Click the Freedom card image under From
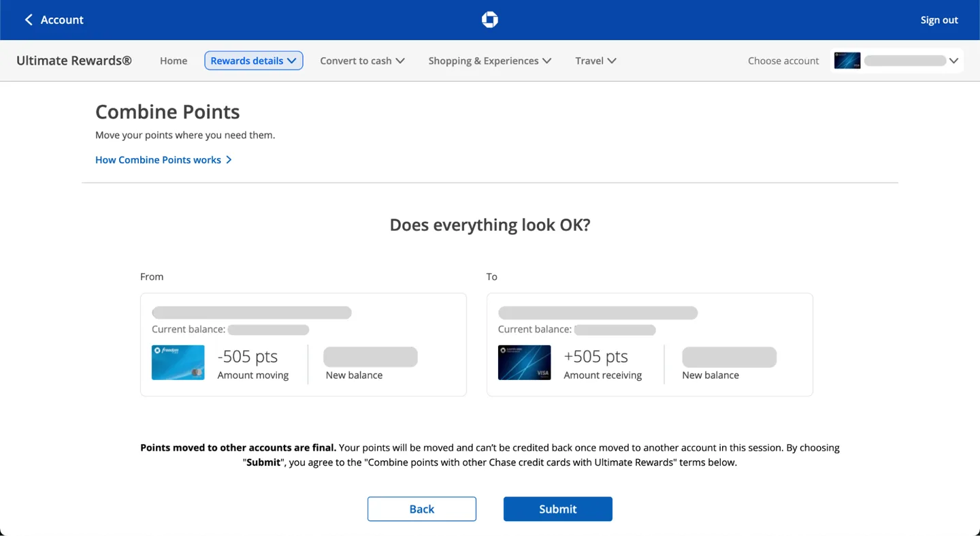The height and width of the screenshot is (536, 980). [178, 362]
